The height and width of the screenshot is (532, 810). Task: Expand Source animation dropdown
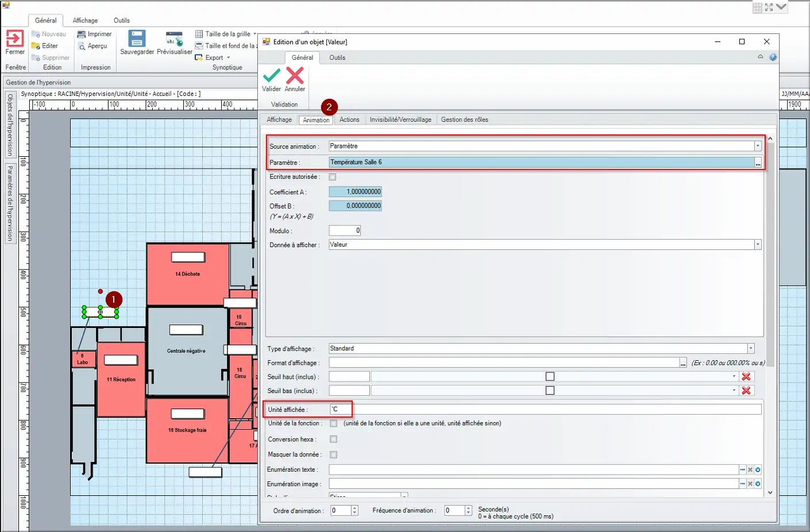coord(758,147)
